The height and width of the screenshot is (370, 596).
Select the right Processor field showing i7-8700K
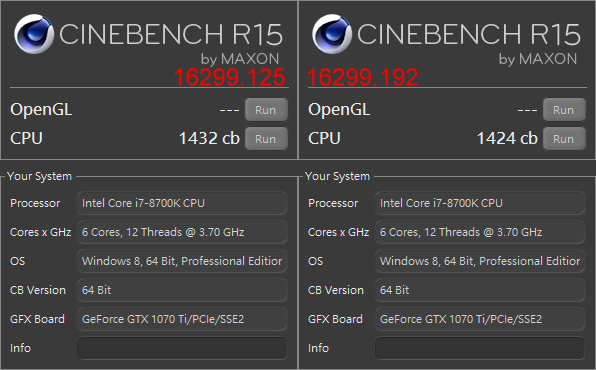[480, 203]
